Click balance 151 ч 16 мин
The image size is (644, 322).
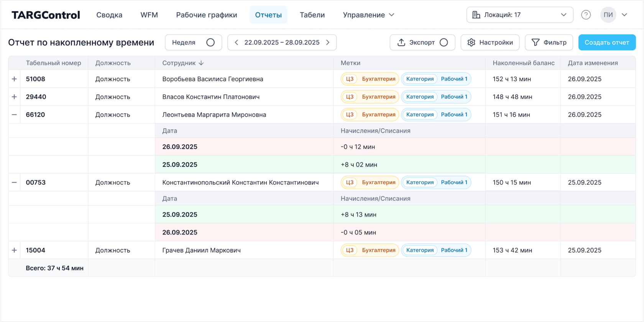[x=511, y=115]
